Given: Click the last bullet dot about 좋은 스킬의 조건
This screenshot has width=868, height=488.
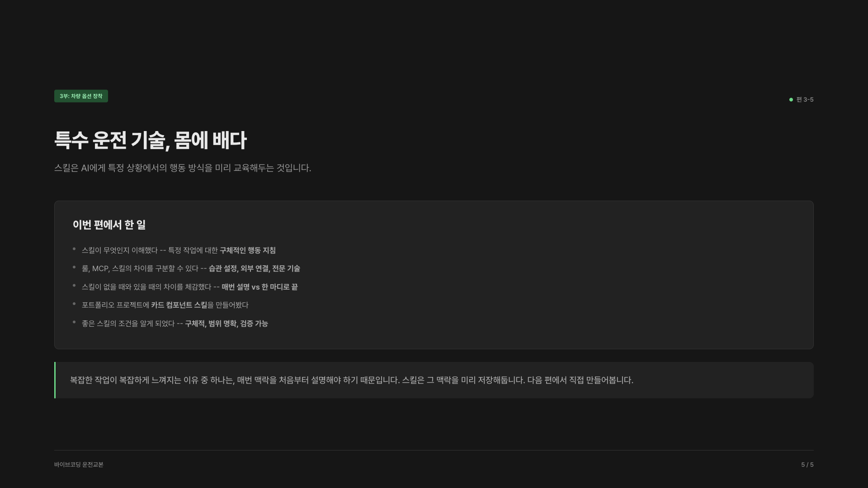Looking at the screenshot, I should click(74, 322).
